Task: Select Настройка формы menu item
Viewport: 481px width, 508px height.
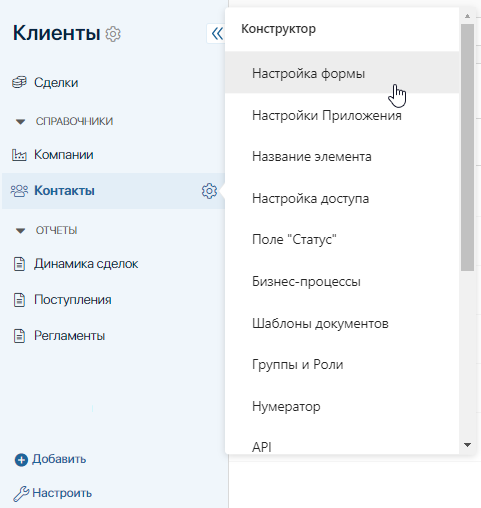Action: tap(342, 72)
